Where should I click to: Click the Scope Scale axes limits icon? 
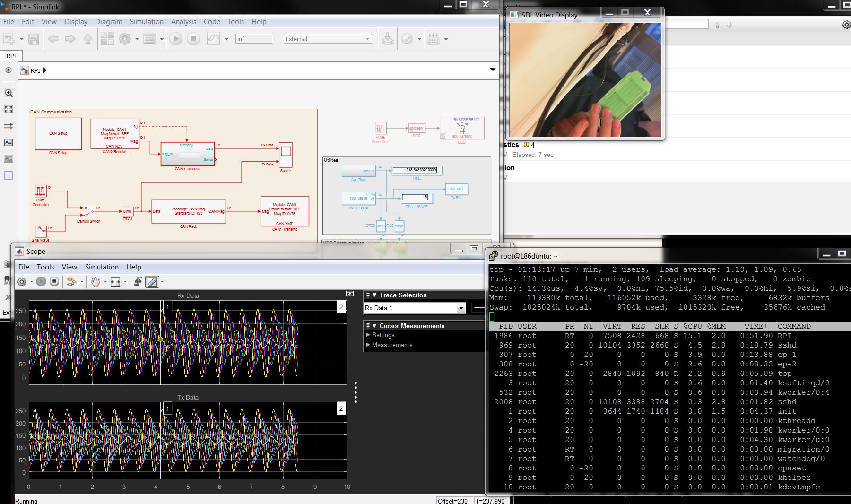pyautogui.click(x=115, y=282)
